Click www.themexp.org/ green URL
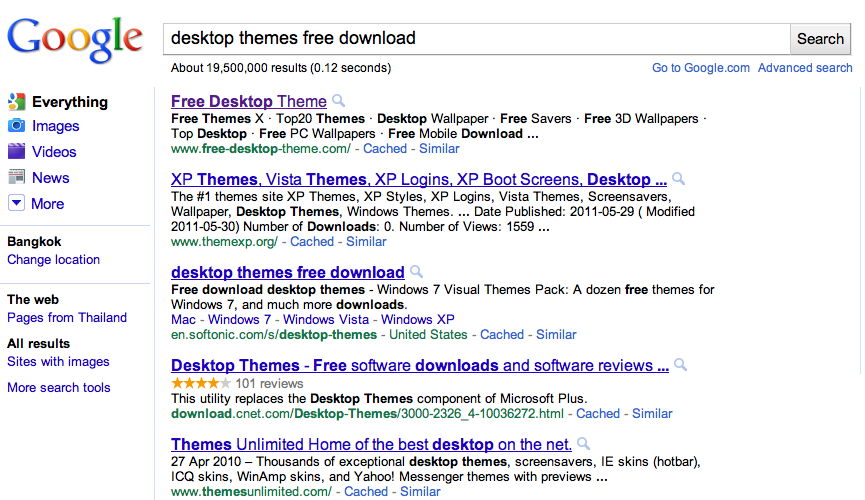The width and height of the screenshot is (865, 500). [x=225, y=242]
